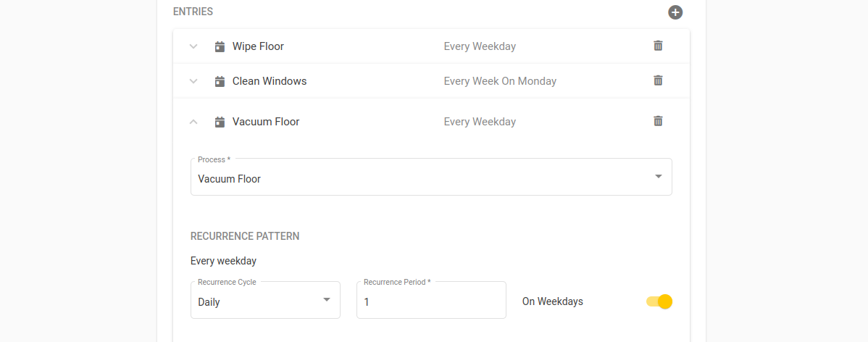Click the Clean Windows calendar icon
The height and width of the screenshot is (342, 868).
click(220, 81)
